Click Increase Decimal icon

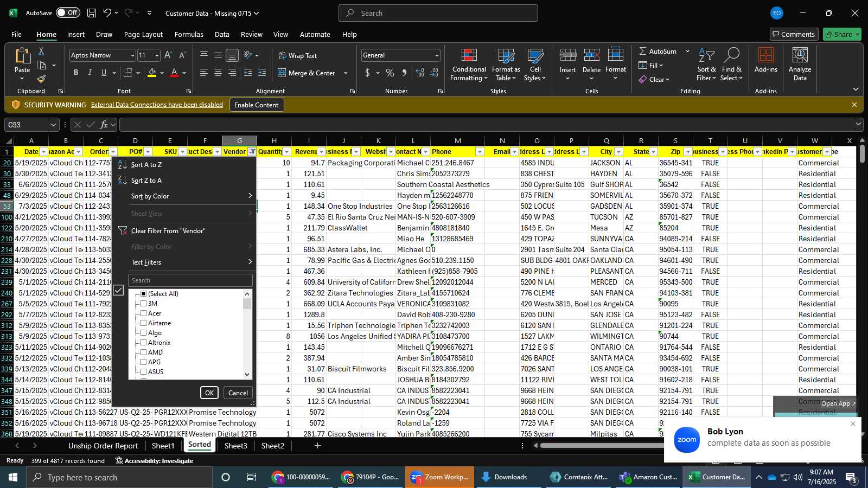tap(420, 73)
